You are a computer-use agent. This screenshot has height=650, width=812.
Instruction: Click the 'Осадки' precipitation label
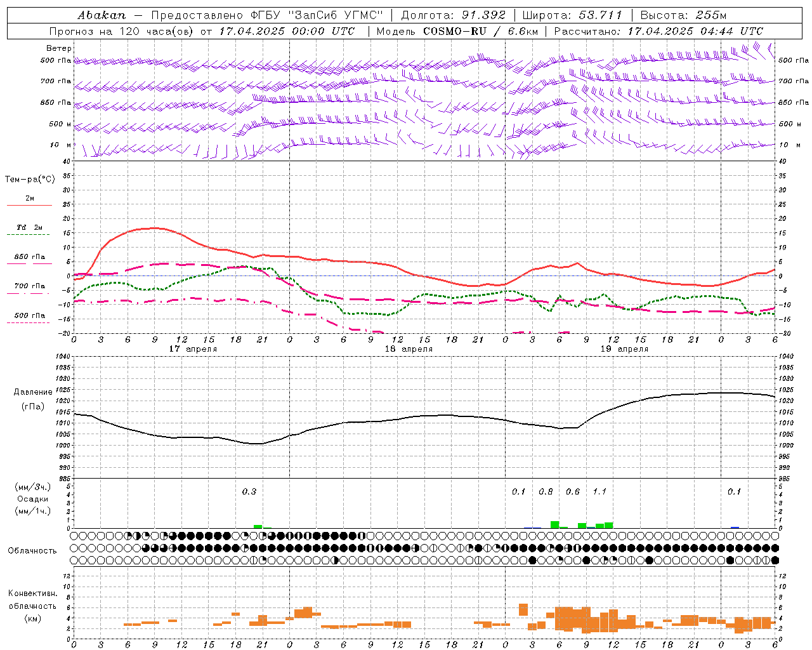[x=33, y=499]
